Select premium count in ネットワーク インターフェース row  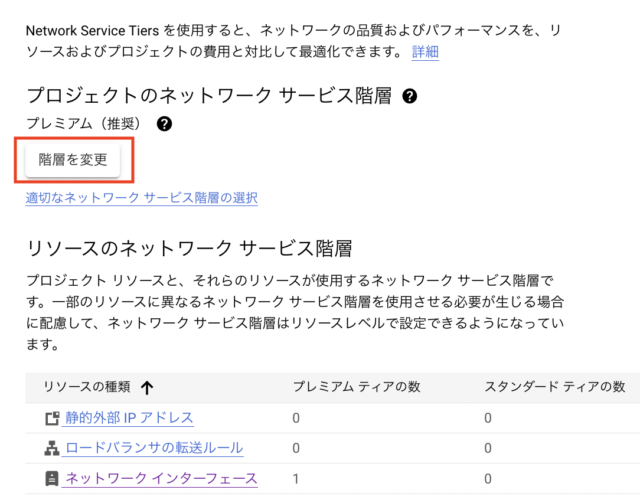(x=296, y=479)
